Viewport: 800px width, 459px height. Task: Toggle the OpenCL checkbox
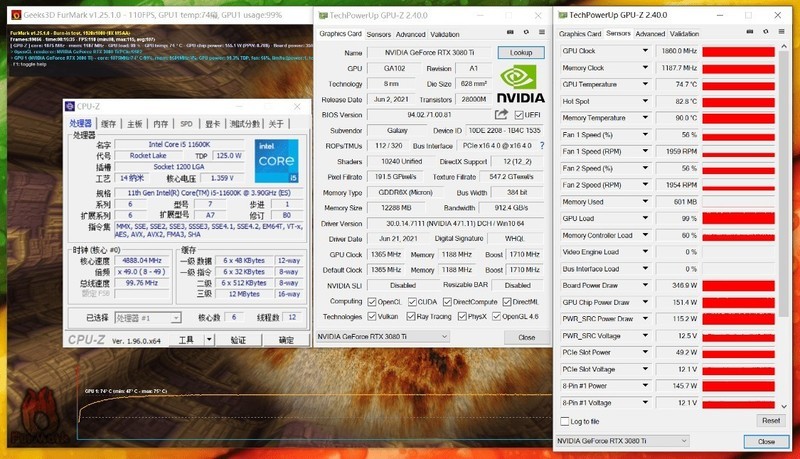[372, 302]
